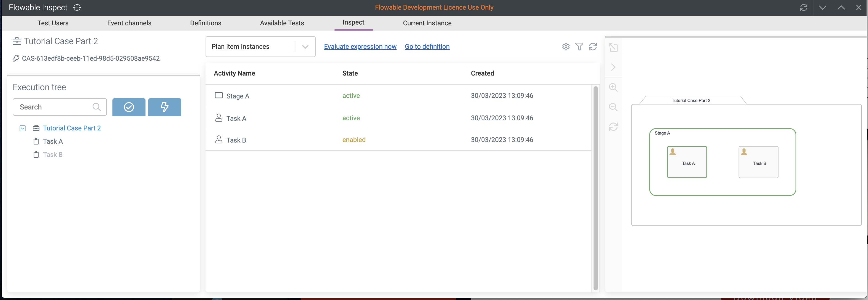Click the Go to definition link
The height and width of the screenshot is (300, 868).
click(x=427, y=47)
